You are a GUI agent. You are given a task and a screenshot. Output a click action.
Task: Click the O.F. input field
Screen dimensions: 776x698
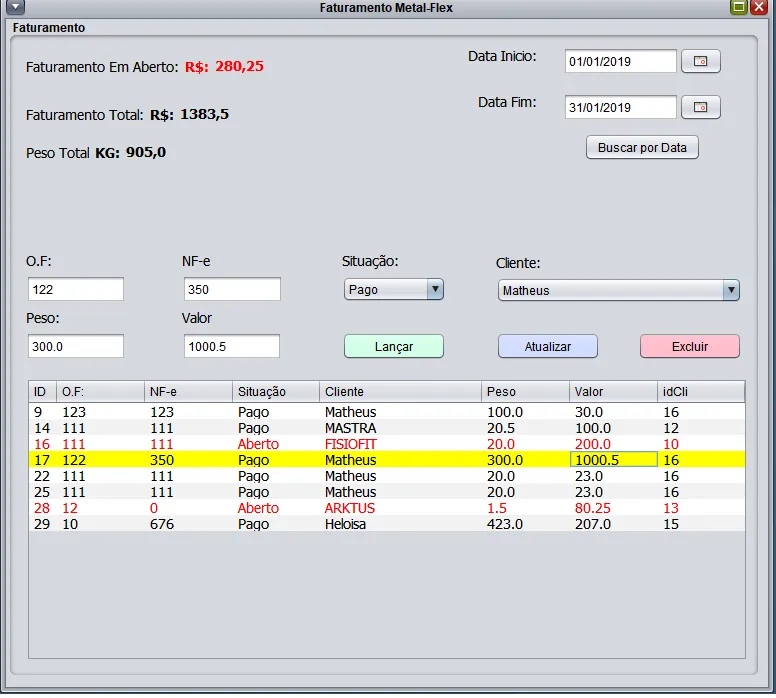(x=76, y=290)
